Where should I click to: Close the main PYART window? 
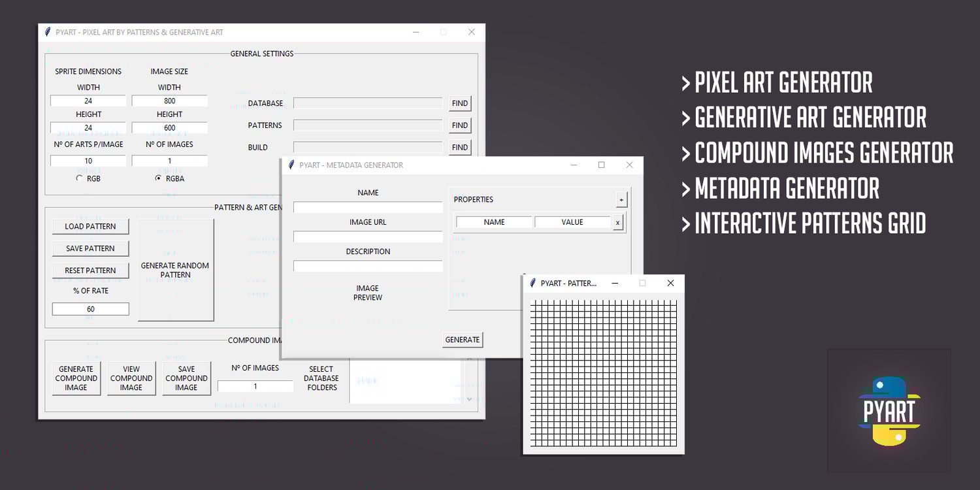[471, 31]
